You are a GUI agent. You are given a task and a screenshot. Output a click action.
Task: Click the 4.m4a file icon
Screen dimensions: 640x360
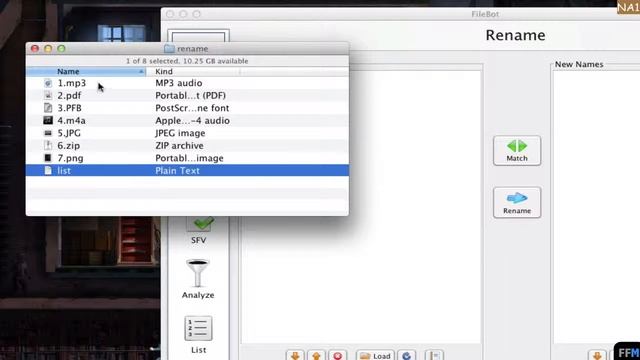(48, 120)
